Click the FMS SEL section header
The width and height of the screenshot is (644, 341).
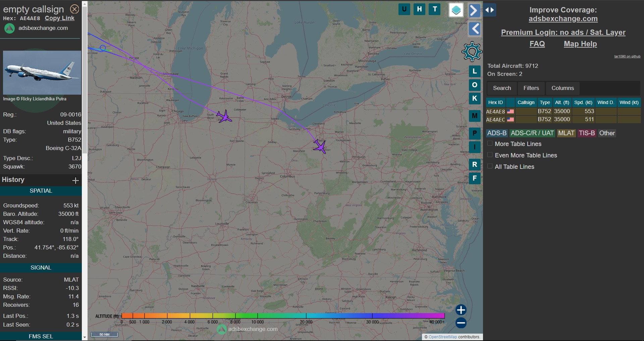[x=41, y=336]
